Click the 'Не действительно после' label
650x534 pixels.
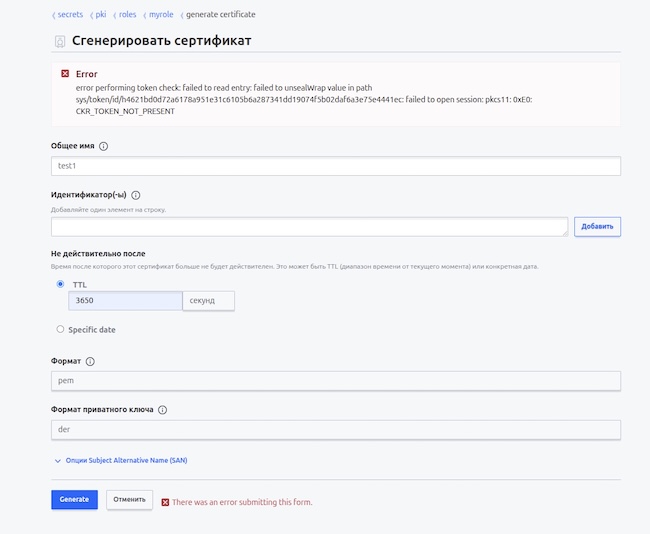click(98, 253)
